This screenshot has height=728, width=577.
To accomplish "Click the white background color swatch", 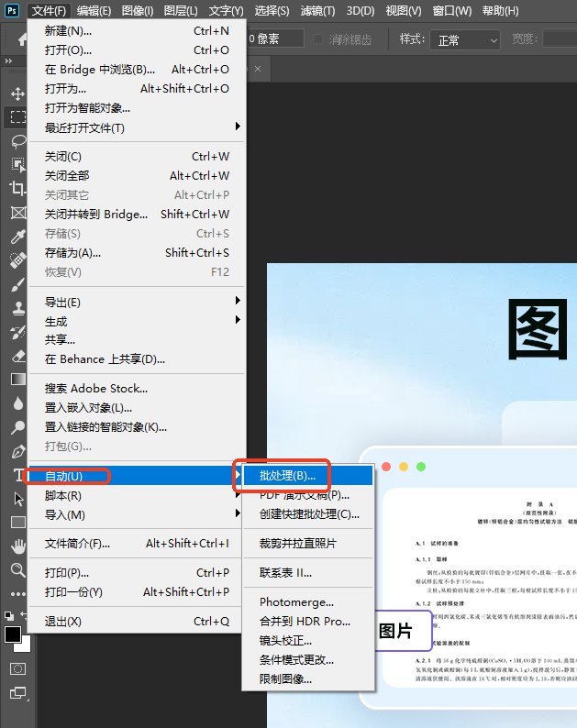I will pos(26,646).
